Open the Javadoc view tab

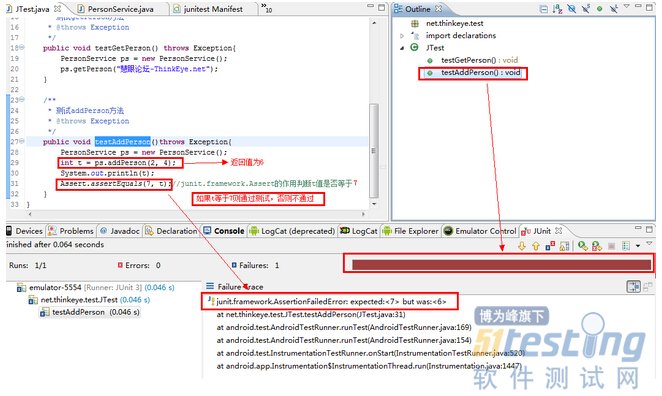pyautogui.click(x=120, y=231)
